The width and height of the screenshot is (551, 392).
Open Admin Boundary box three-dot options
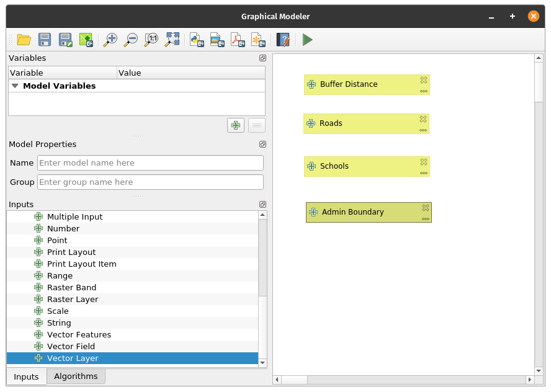pyautogui.click(x=425, y=219)
